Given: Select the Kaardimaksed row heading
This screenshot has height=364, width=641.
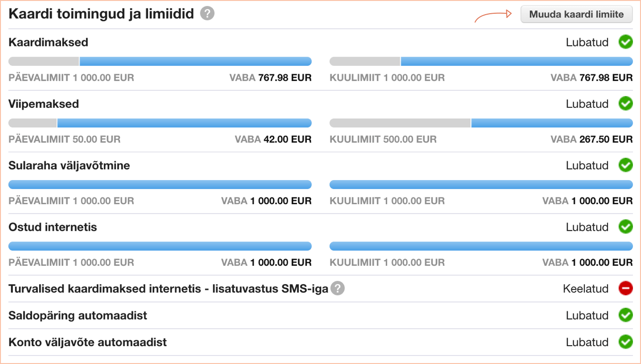Looking at the screenshot, I should coord(48,42).
